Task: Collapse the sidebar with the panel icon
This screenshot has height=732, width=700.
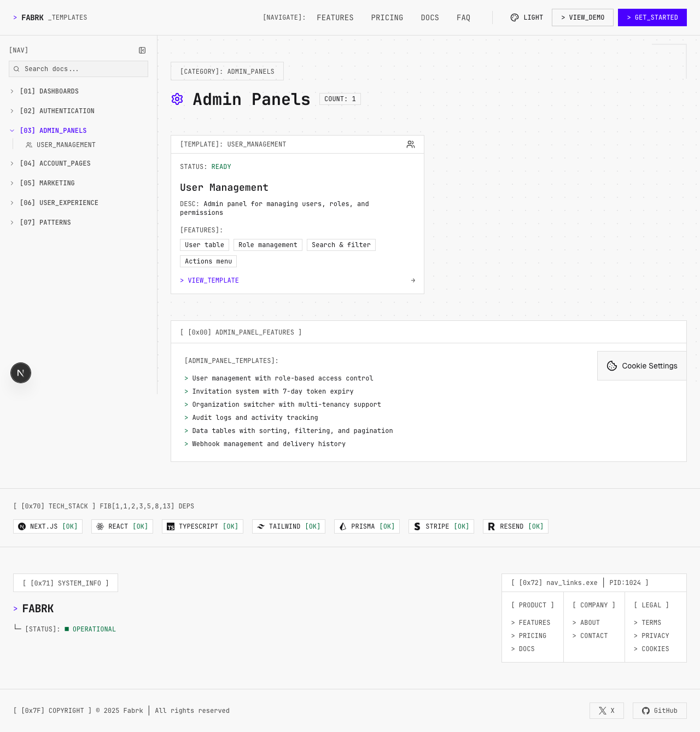Action: [x=142, y=50]
